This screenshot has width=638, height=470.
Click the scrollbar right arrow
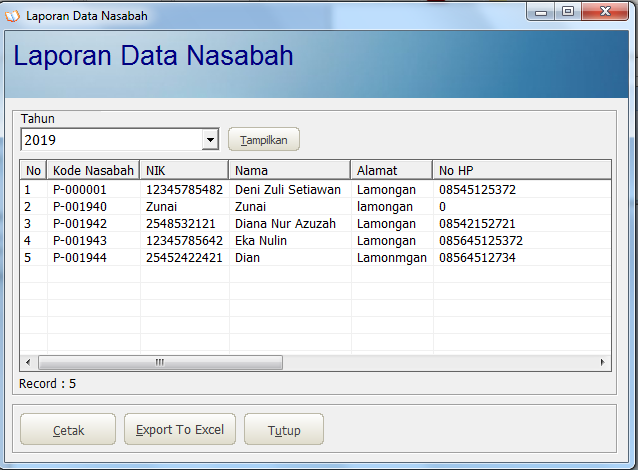tap(603, 362)
